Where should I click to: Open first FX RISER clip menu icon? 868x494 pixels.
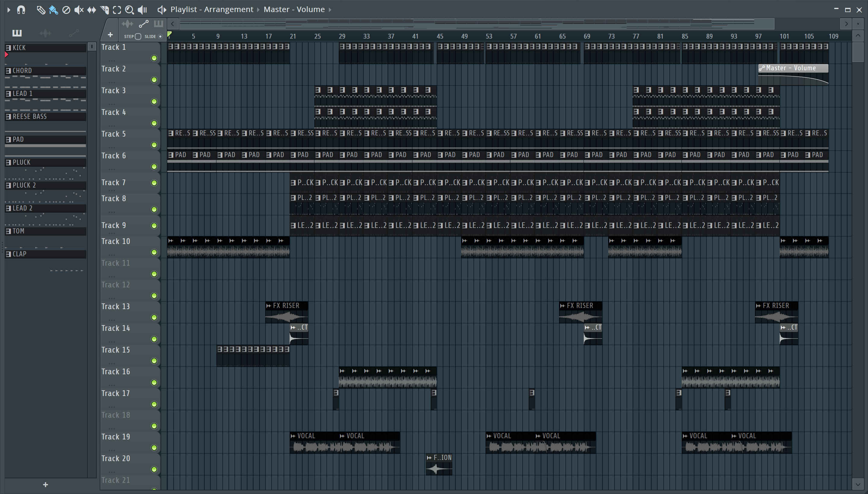[x=269, y=306]
